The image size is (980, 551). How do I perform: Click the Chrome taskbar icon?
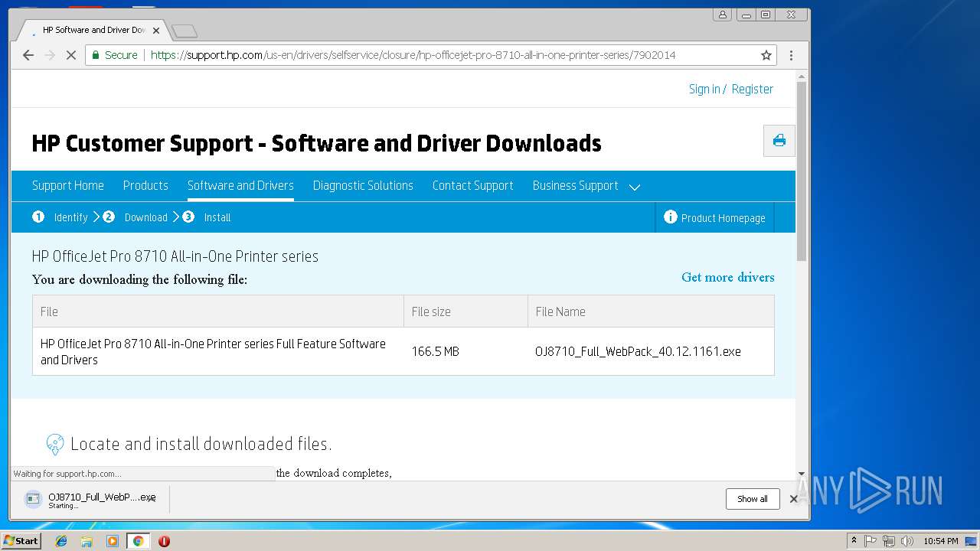138,541
